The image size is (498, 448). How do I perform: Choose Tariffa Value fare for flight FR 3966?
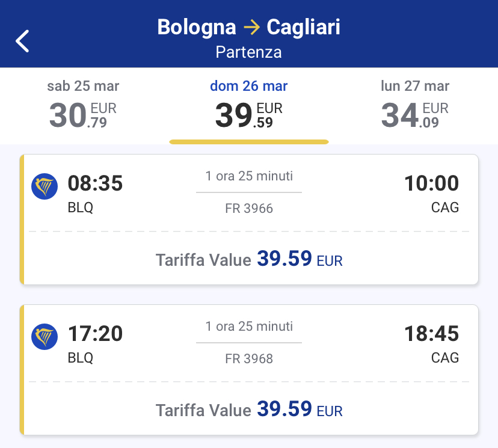point(249,259)
